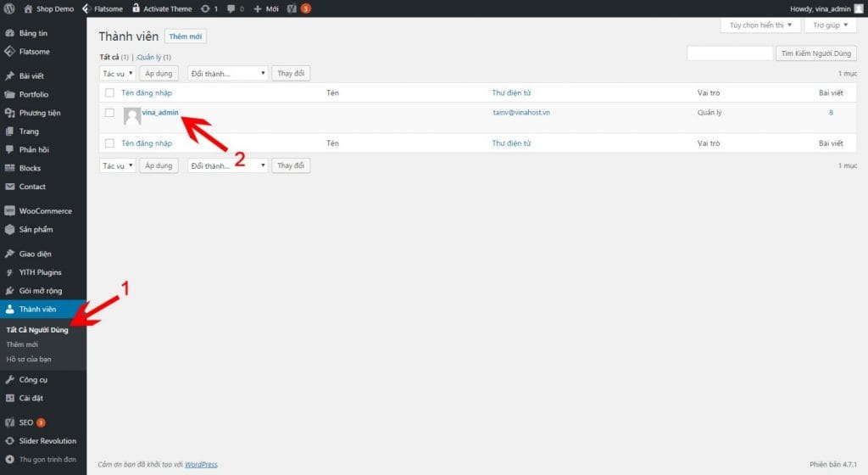Click the vina_admin avatar thumbnail
The width and height of the screenshot is (868, 475).
131,115
